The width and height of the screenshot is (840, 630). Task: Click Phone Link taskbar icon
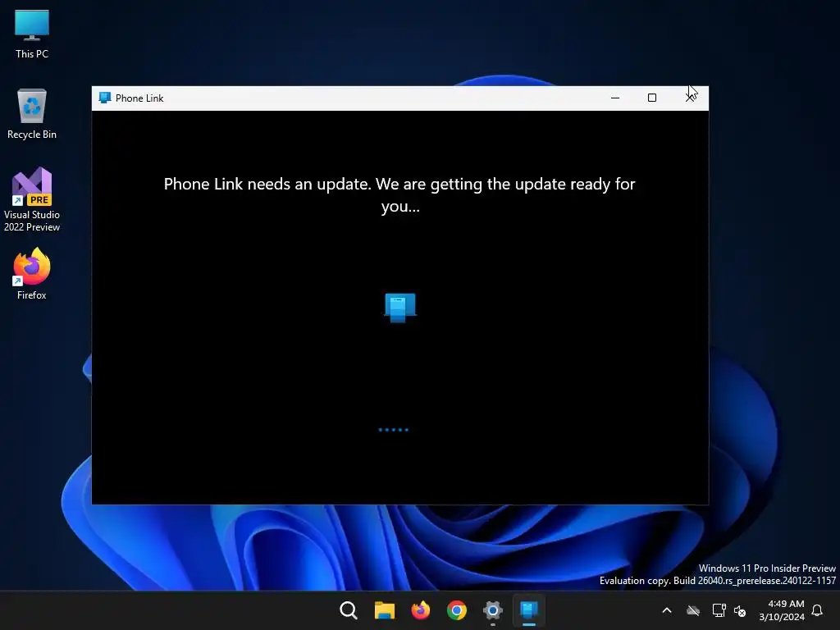tap(529, 610)
